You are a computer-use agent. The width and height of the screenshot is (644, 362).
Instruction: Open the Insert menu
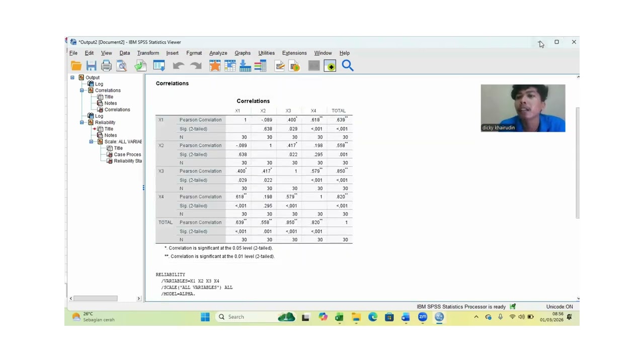pyautogui.click(x=172, y=53)
